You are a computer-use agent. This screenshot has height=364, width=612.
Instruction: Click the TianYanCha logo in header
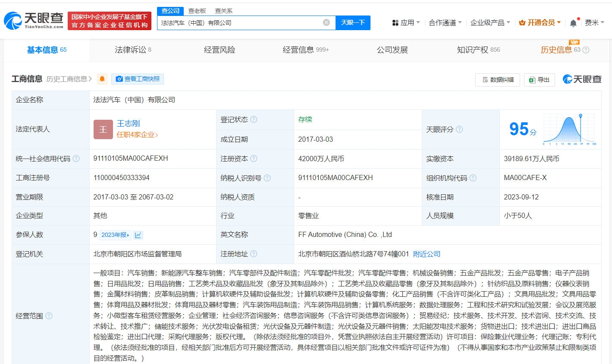click(34, 20)
